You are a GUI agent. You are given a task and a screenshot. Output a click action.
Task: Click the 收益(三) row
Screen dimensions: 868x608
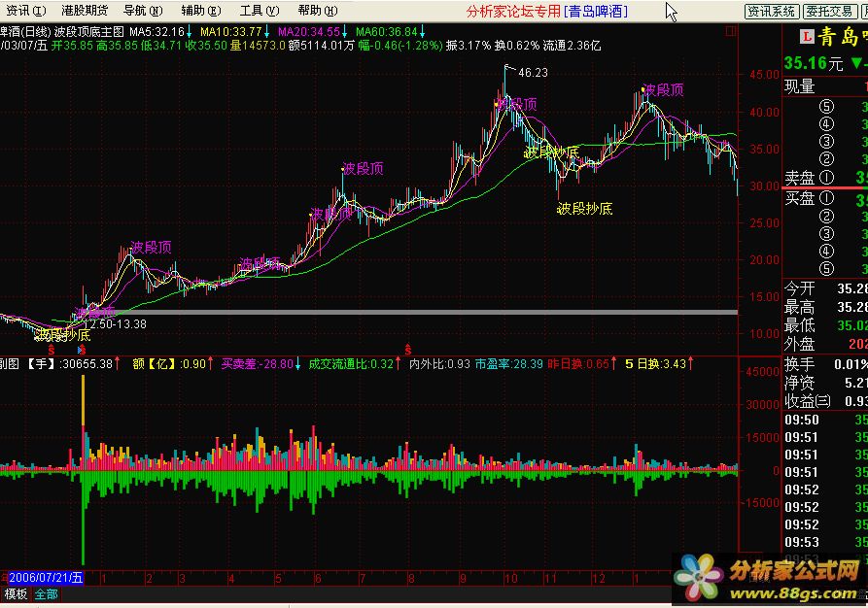[x=825, y=401]
